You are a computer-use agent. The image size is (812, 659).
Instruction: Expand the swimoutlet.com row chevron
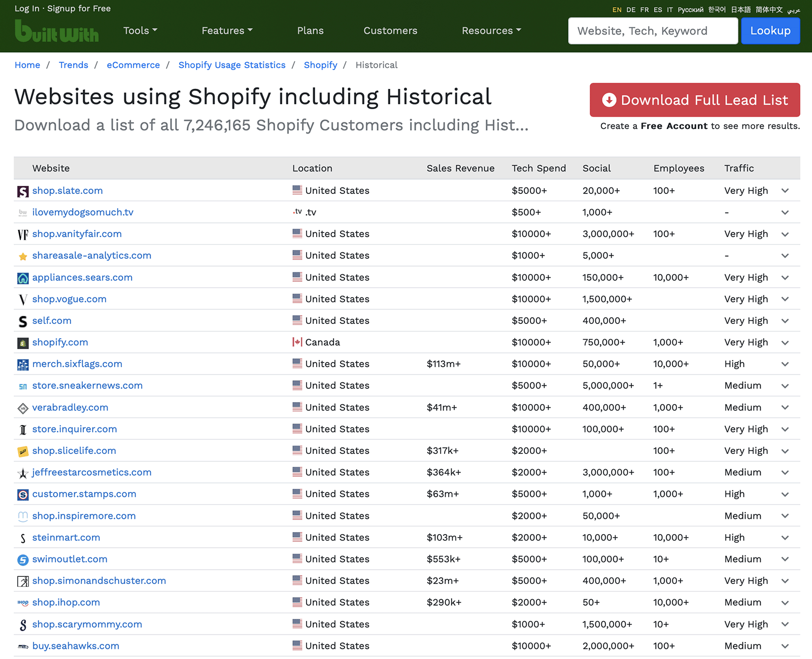[x=785, y=559]
